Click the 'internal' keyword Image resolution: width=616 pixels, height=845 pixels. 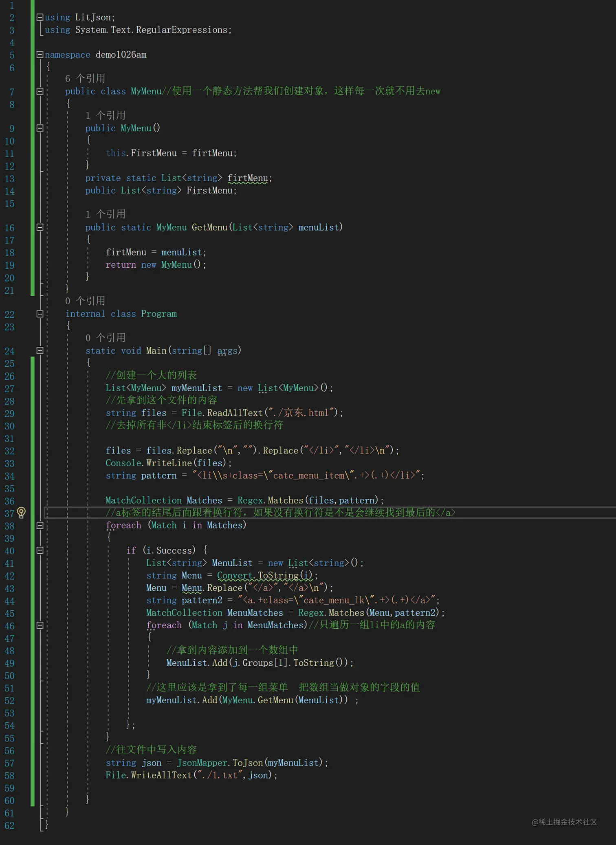(x=85, y=314)
